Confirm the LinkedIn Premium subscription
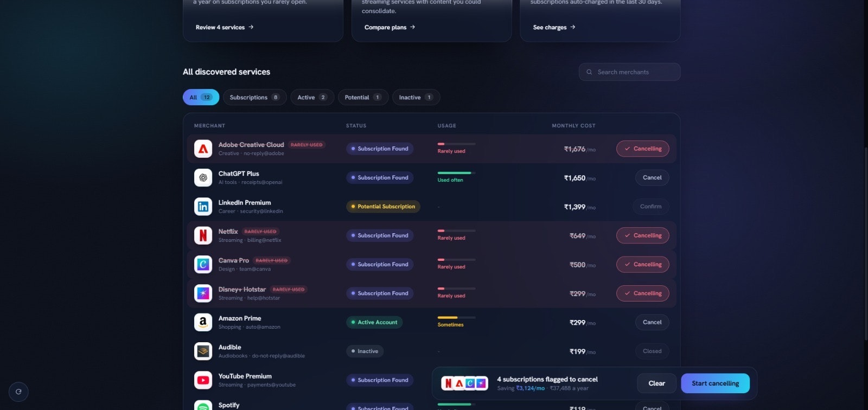The image size is (868, 410). [x=650, y=207]
